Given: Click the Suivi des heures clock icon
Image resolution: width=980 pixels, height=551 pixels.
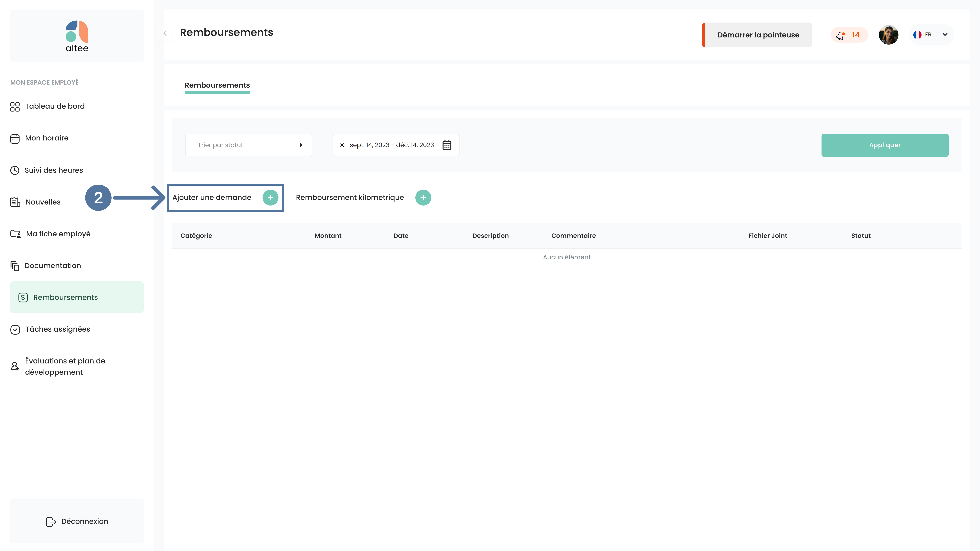Looking at the screenshot, I should pos(15,170).
